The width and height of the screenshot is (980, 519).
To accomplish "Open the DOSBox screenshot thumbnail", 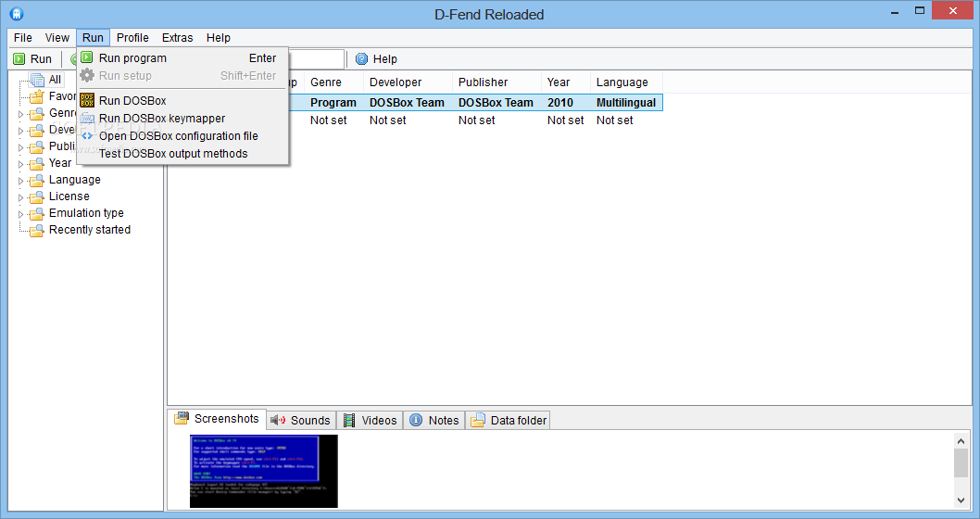I will [x=264, y=472].
